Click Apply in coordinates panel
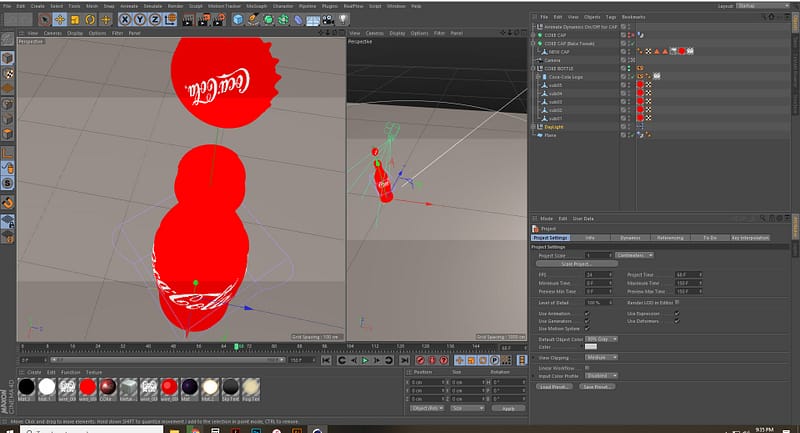800x433 pixels. [508, 409]
